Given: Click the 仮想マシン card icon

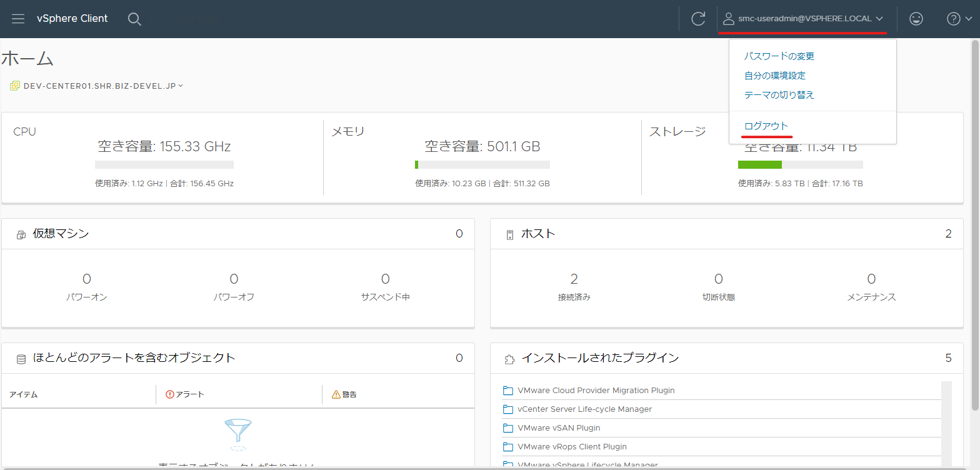Looking at the screenshot, I should [x=21, y=235].
